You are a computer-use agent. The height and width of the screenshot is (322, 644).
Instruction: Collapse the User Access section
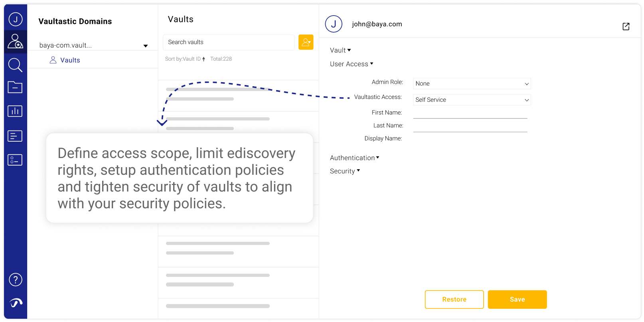click(351, 64)
